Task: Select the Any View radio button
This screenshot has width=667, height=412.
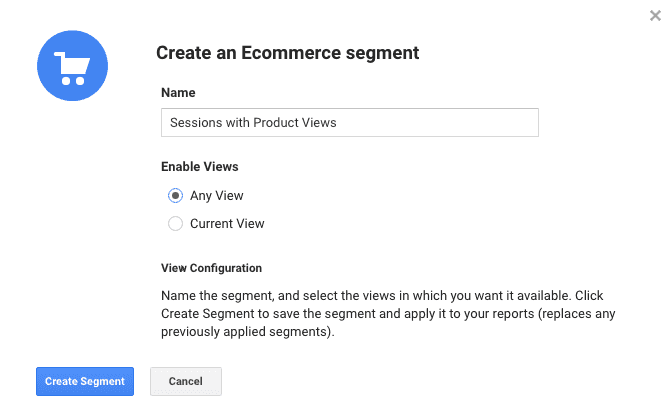Action: point(175,196)
